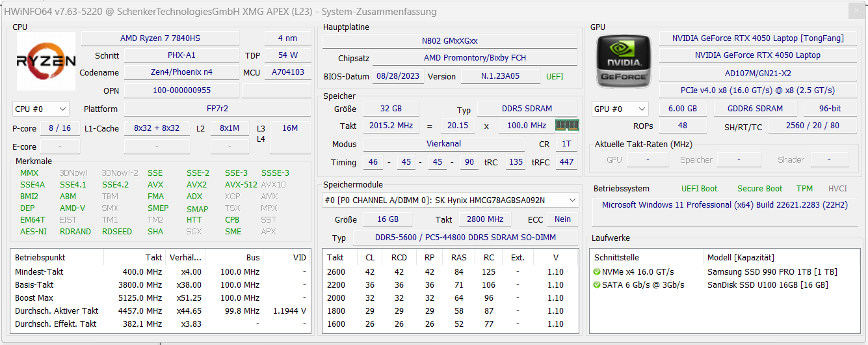Screen dimensions: 868x345
Task: Select the DDR5-5600 / PC5-44800 module type value
Action: (466, 238)
